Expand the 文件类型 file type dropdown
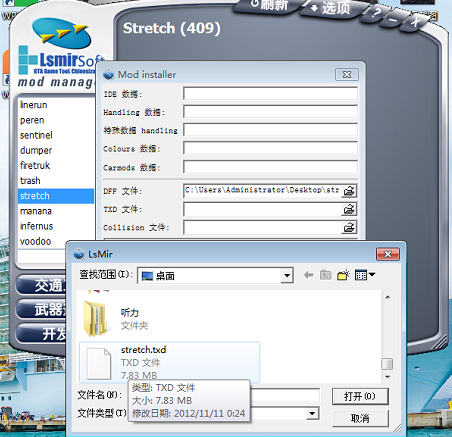The image size is (452, 437). [x=312, y=414]
